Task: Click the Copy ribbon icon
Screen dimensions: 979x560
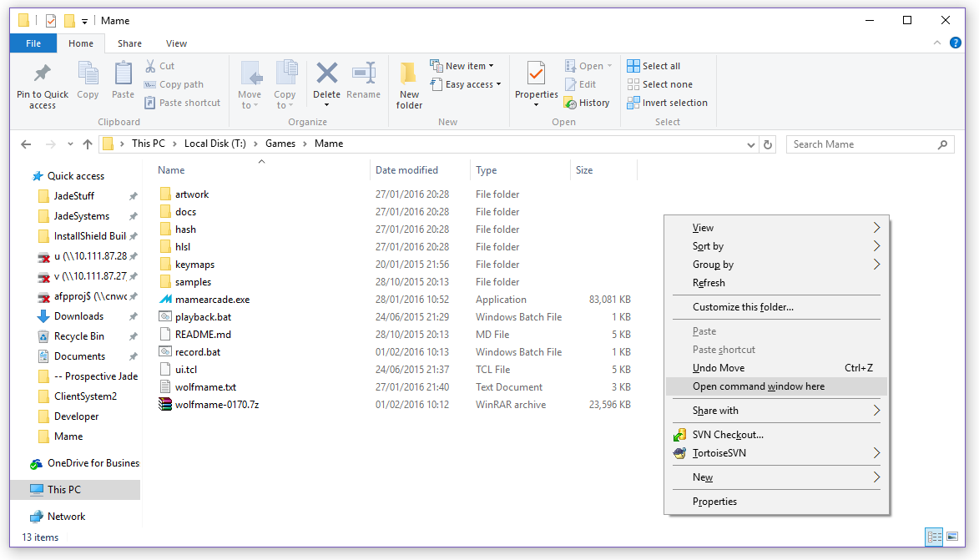Action: point(88,73)
